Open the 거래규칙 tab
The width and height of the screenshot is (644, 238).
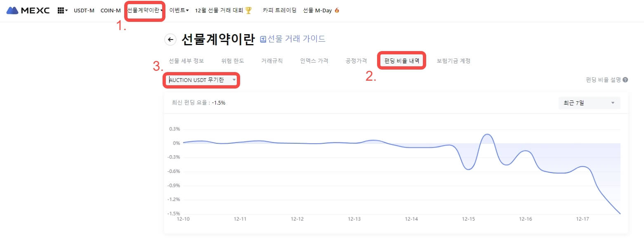pyautogui.click(x=272, y=61)
